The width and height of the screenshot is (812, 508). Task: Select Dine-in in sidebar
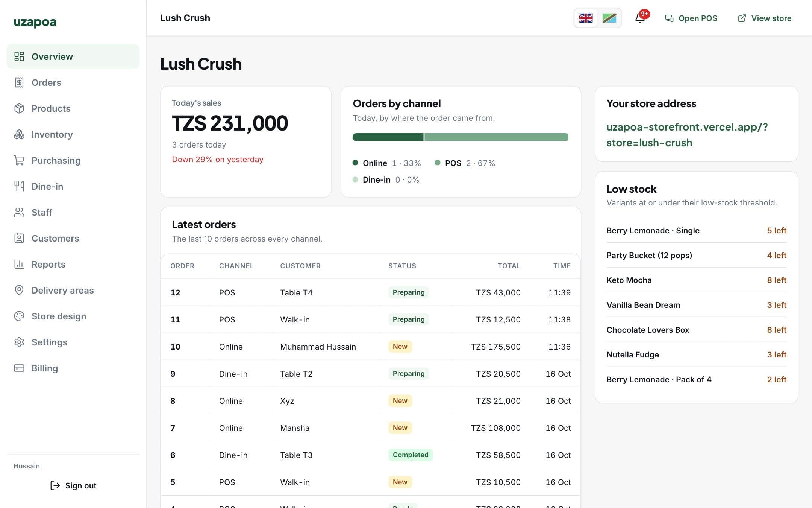(x=73, y=186)
